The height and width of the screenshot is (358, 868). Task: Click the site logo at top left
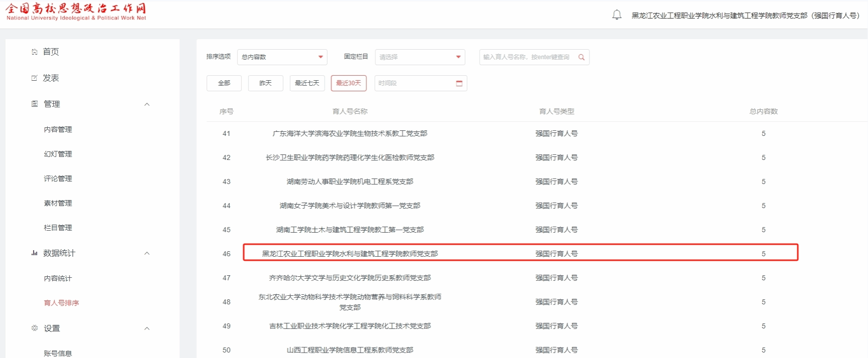click(76, 12)
